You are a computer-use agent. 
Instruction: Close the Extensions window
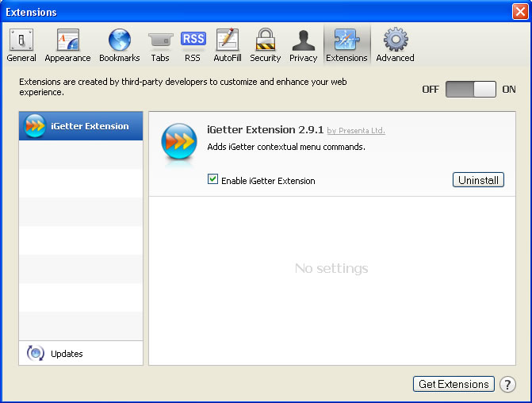click(520, 12)
